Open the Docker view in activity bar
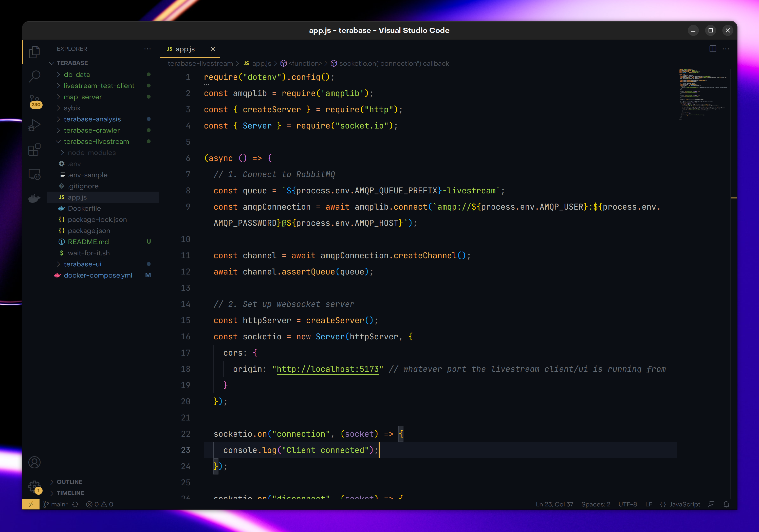The width and height of the screenshot is (759, 532). (34, 198)
